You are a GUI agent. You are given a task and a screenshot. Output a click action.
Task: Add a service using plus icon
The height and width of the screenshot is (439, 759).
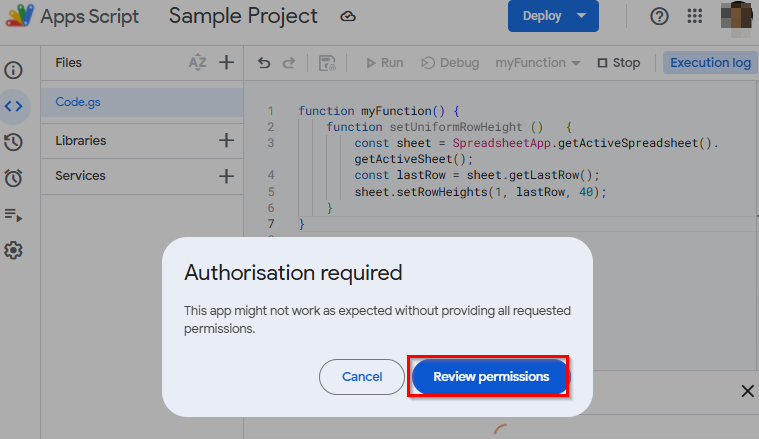(x=227, y=176)
